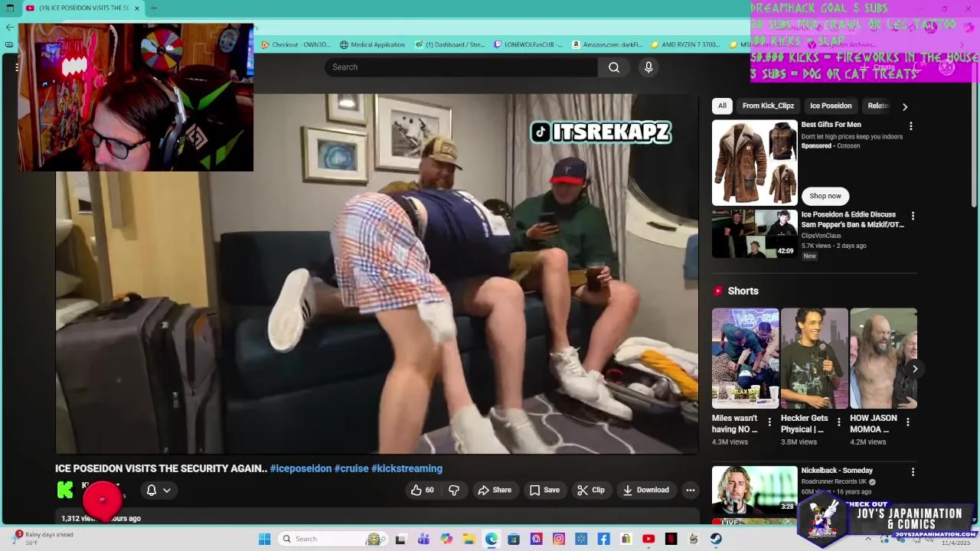Open YouTube taskbar icon

[648, 539]
